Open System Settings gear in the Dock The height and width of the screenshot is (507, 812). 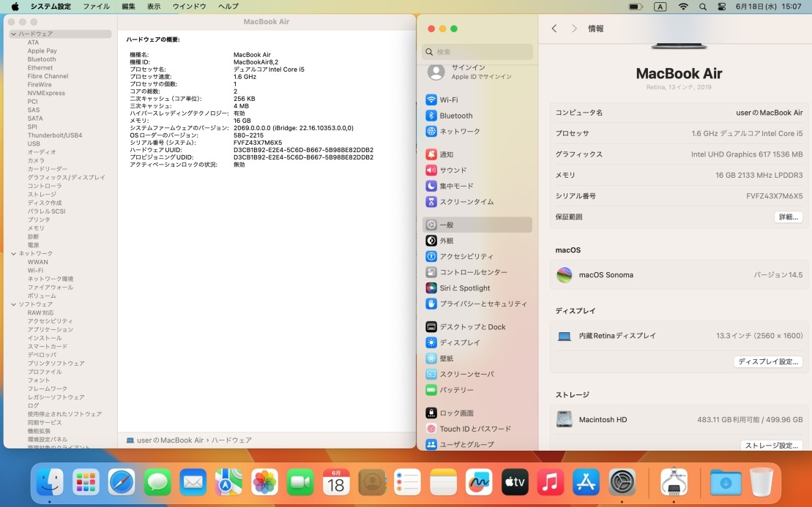[622, 483]
